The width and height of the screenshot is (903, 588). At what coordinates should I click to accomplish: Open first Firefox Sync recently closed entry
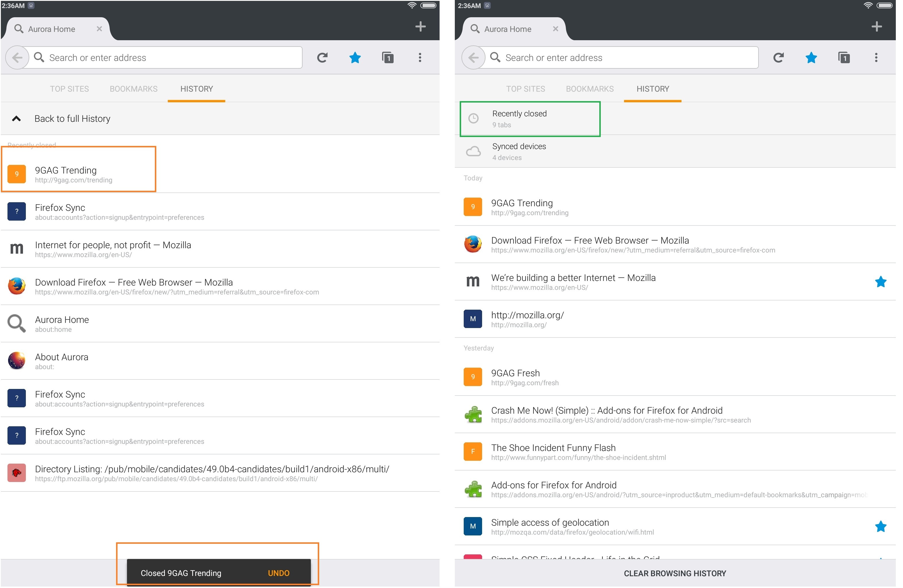(220, 212)
